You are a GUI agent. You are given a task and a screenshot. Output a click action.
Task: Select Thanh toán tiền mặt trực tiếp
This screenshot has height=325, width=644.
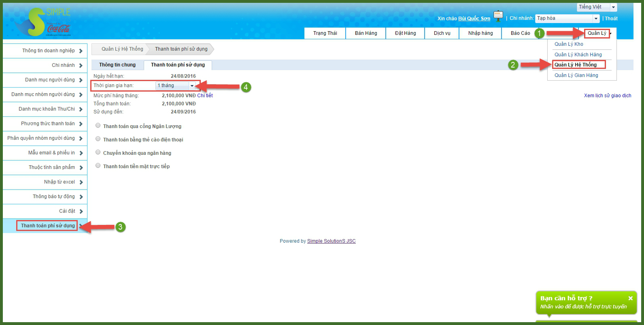click(98, 166)
